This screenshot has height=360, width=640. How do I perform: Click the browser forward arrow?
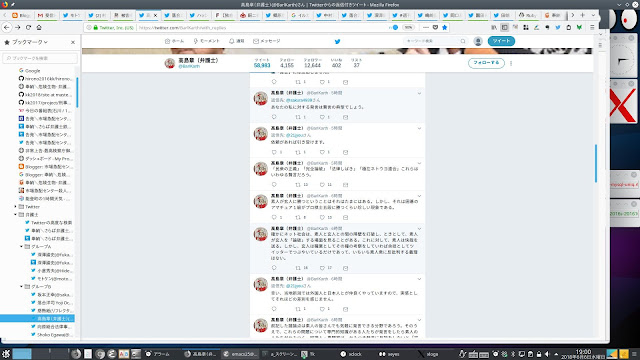[17, 27]
